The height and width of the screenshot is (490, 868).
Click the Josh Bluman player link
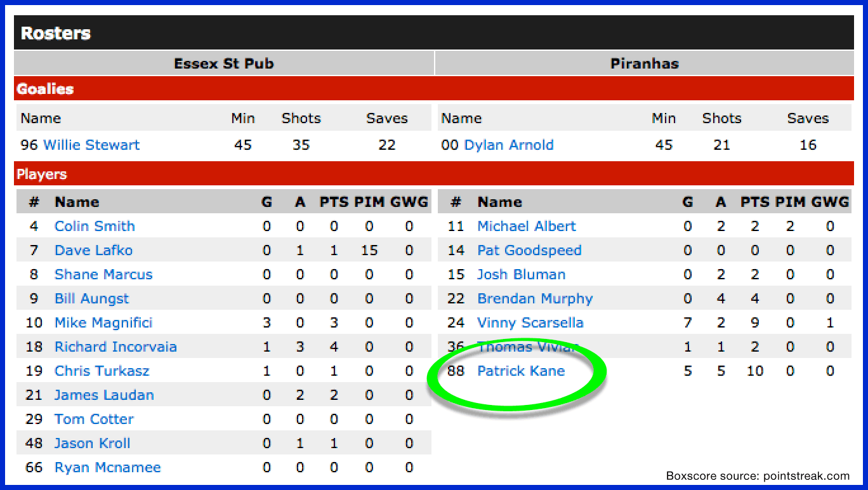(x=521, y=274)
